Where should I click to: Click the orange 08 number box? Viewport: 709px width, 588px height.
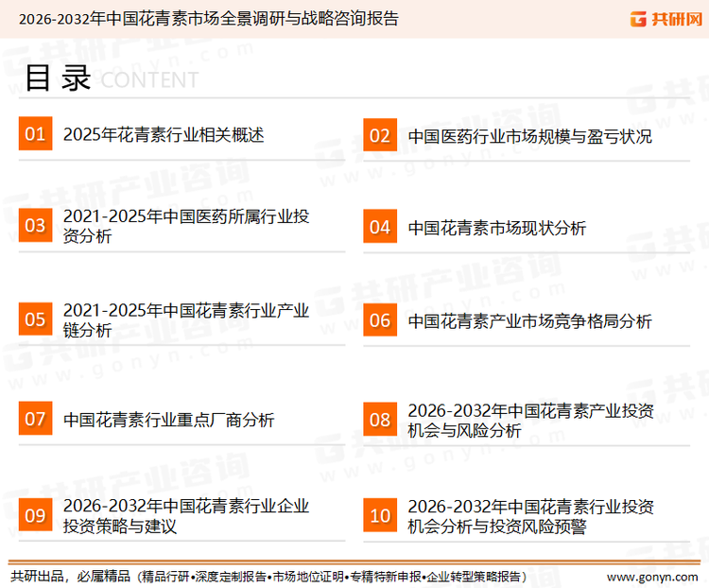pyautogui.click(x=380, y=420)
